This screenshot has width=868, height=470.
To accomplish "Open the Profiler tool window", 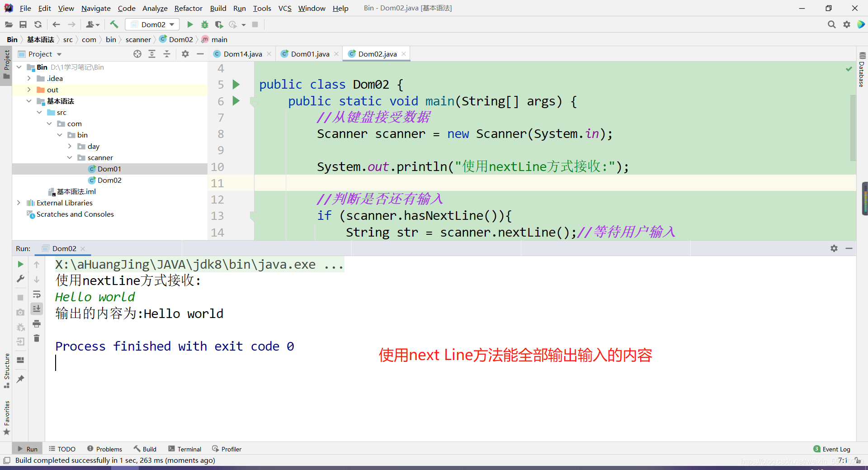I will click(x=226, y=449).
